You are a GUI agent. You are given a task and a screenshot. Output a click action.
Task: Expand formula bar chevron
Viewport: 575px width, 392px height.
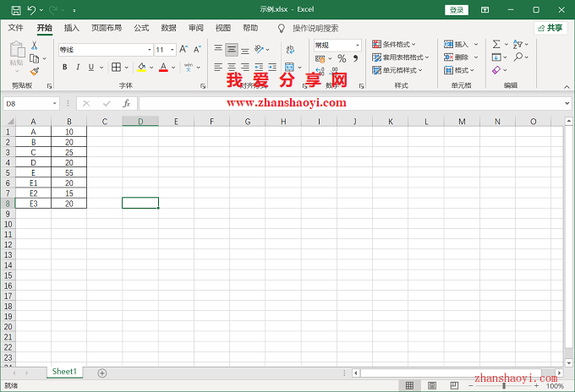(567, 104)
